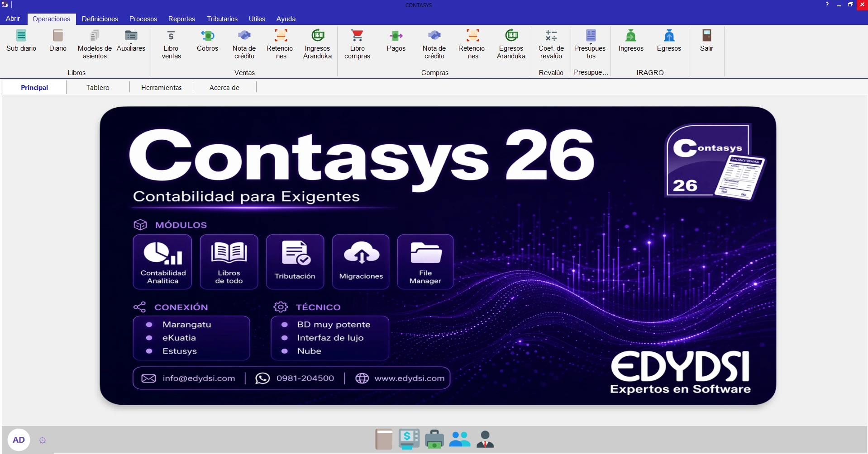Click the help question mark in title bar

(827, 5)
